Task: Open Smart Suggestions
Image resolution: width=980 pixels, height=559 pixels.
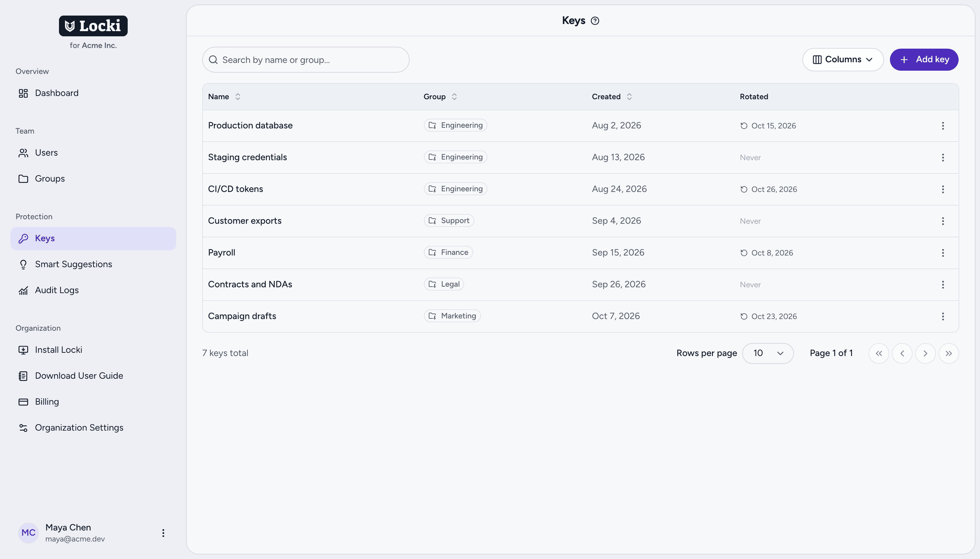Action: 93,265
